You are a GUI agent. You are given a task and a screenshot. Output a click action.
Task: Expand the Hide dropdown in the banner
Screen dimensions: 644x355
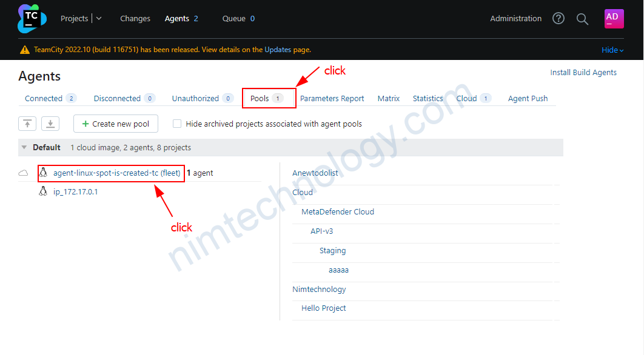pyautogui.click(x=612, y=50)
